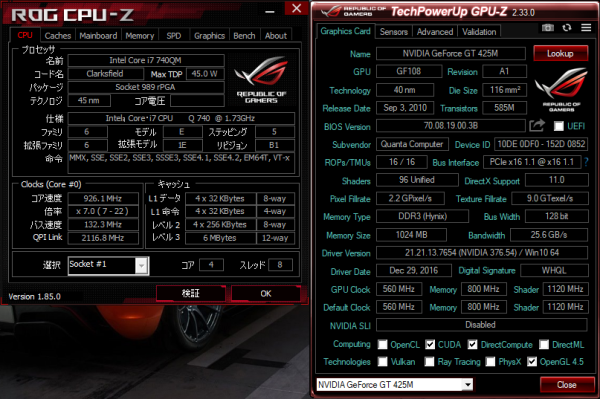Click the Memory Type value DDR3 (Hynix)
Screen dimensions: 600x399
[x=422, y=216]
